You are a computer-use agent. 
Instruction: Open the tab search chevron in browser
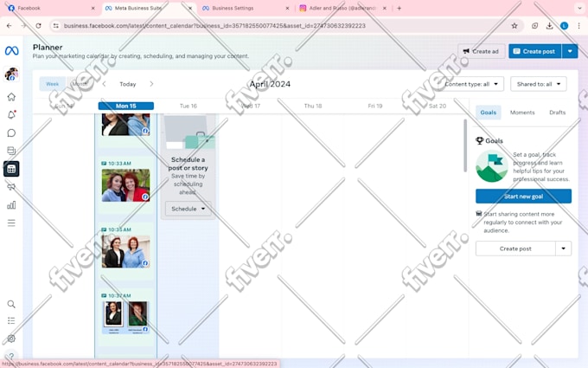coord(579,8)
